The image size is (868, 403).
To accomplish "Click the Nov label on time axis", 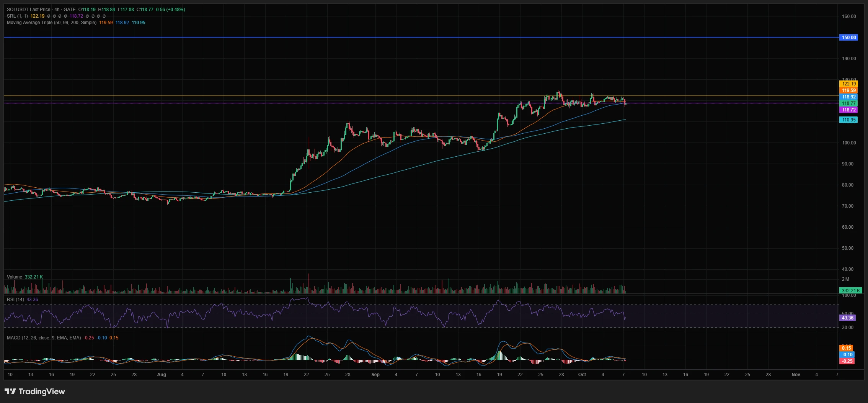I will tap(796, 375).
